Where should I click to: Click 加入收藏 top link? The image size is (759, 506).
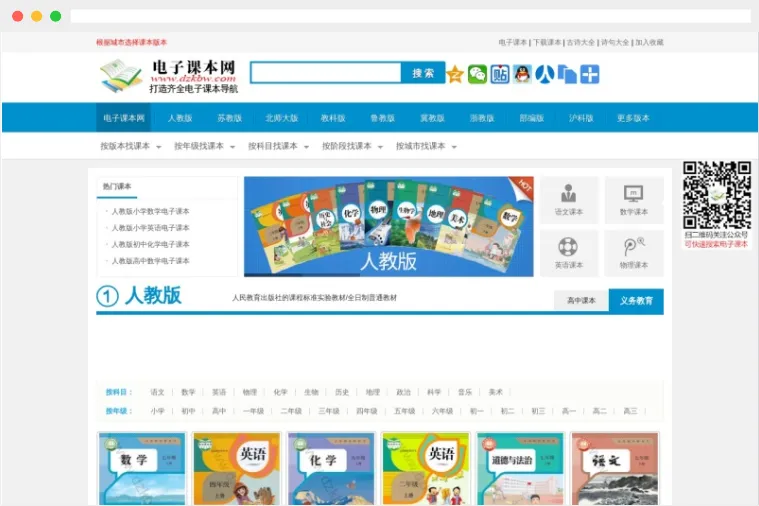tap(649, 42)
